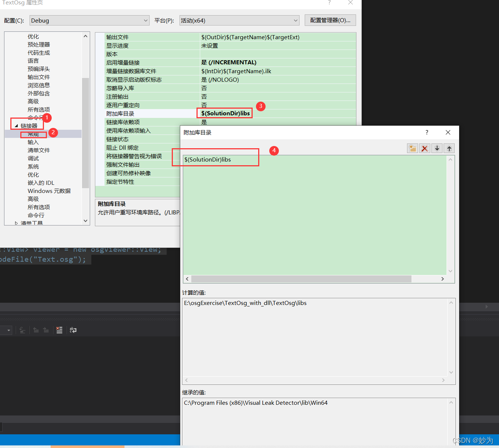Image resolution: width=499 pixels, height=448 pixels.
Task: Click the 创建可热修补映像 property row
Action: click(143, 173)
